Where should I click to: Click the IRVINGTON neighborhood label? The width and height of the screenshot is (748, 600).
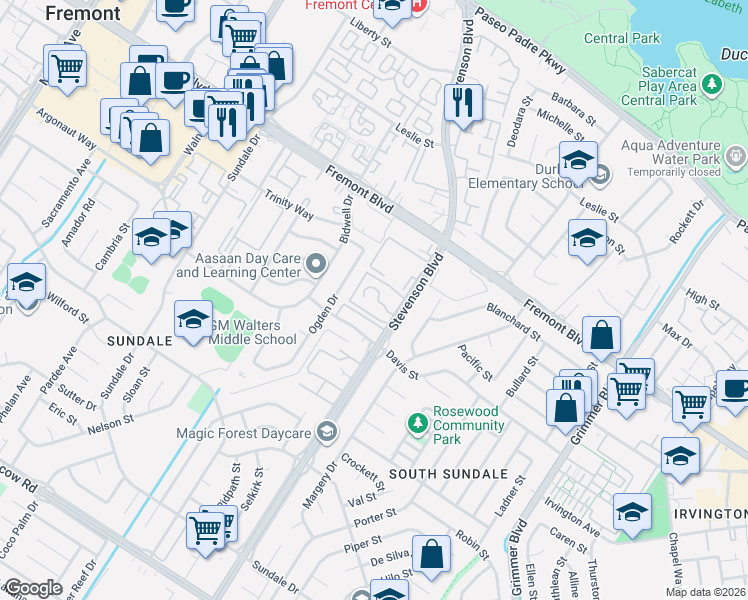pyautogui.click(x=711, y=514)
